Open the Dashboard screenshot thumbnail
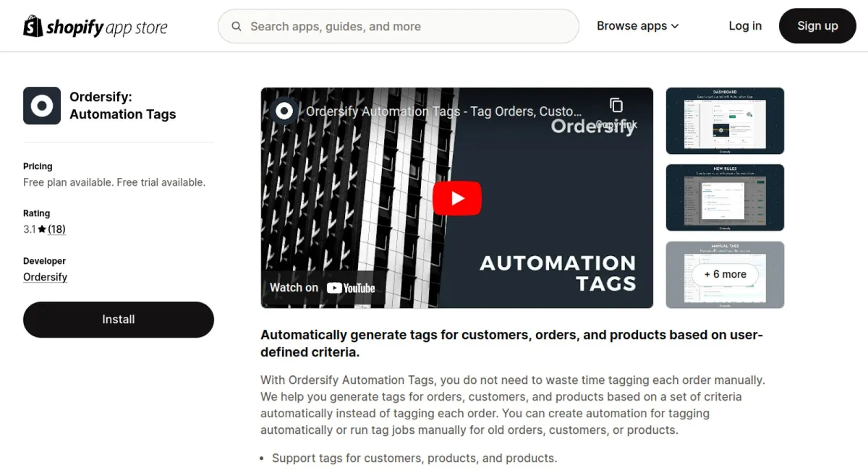 (725, 121)
